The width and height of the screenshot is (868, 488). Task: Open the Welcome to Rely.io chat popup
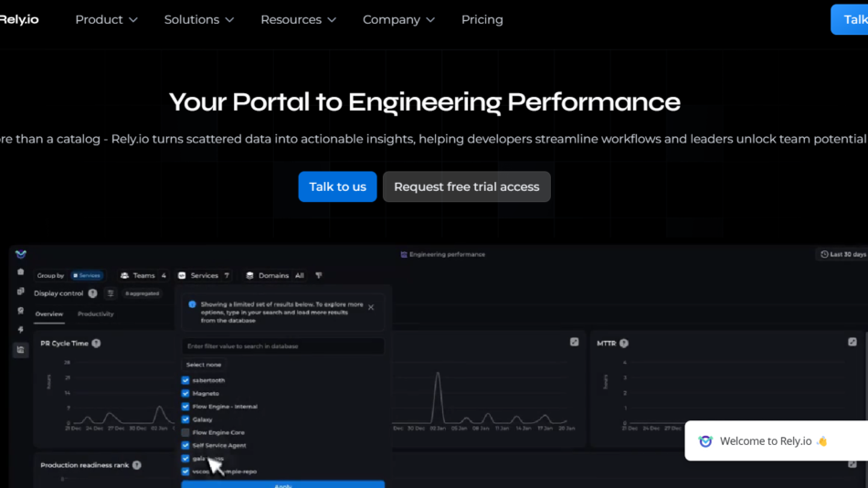click(776, 440)
